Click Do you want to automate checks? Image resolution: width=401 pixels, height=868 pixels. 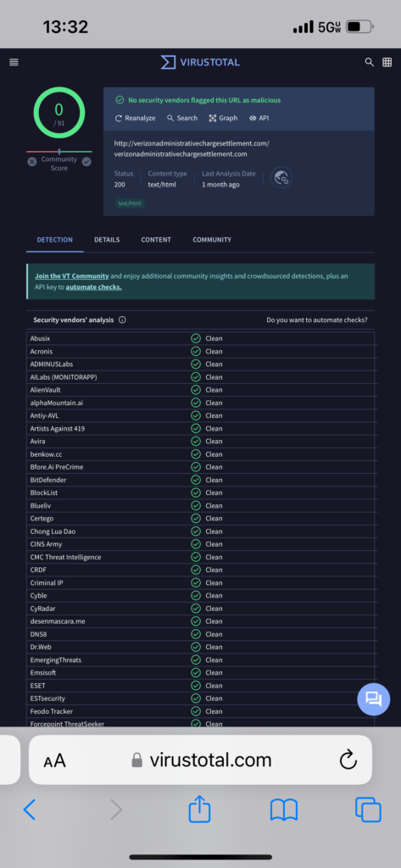tap(317, 320)
